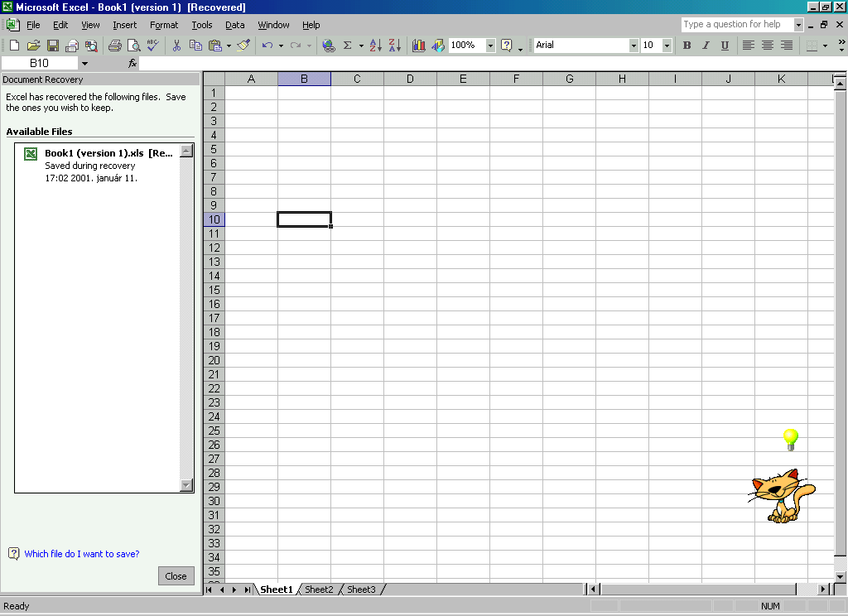The width and height of the screenshot is (848, 616).
Task: Switch to the Sheet2 tab
Action: pyautogui.click(x=319, y=590)
